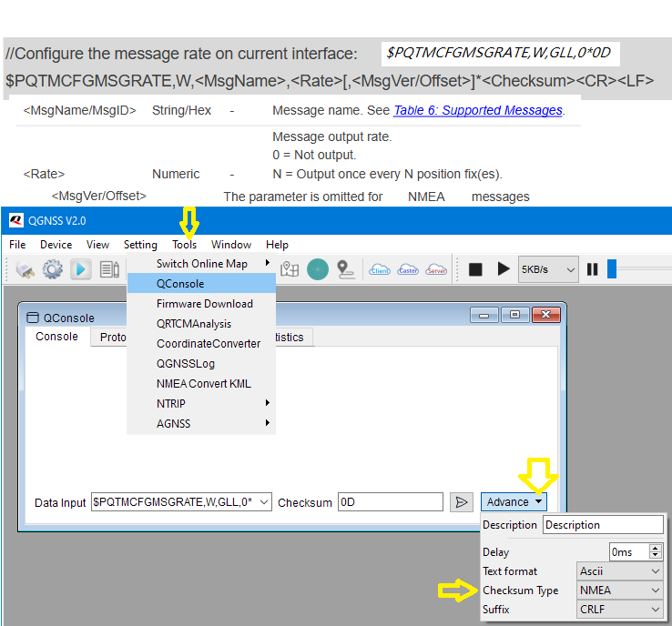Open CoordinateConverter from menu
Screen dimensions: 672x626
pos(201,343)
